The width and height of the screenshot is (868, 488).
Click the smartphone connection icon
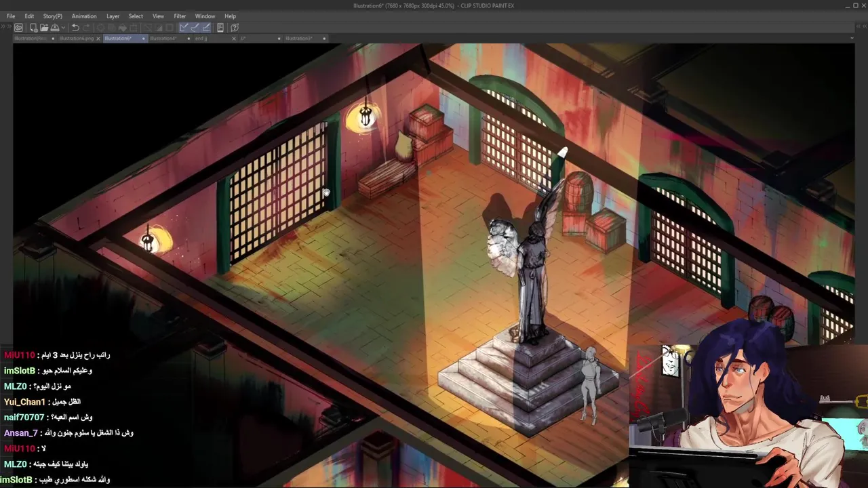click(x=220, y=28)
